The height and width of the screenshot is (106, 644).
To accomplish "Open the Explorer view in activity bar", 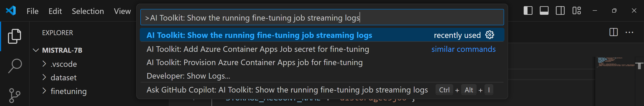I will (x=15, y=36).
